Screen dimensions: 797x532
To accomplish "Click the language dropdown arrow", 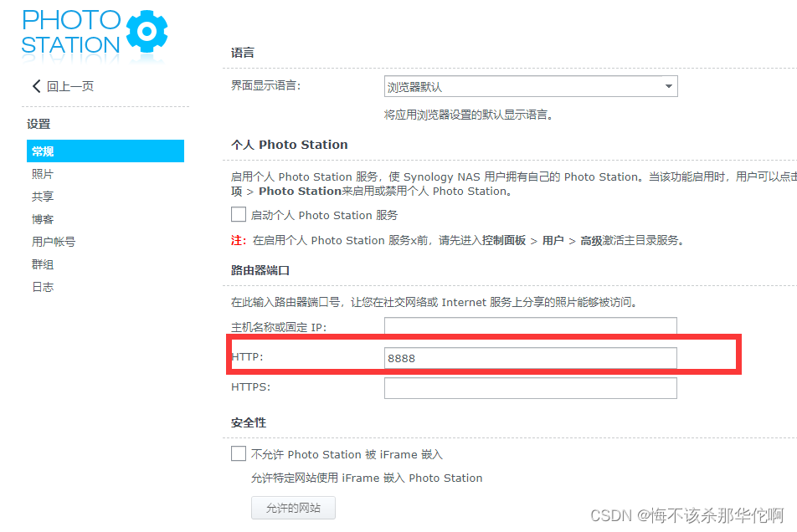I will point(669,86).
